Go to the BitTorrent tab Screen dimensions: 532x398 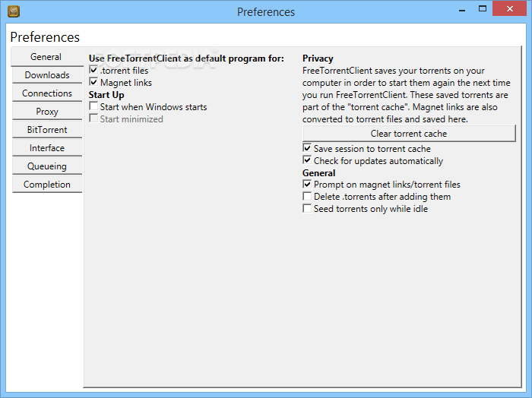click(x=47, y=130)
